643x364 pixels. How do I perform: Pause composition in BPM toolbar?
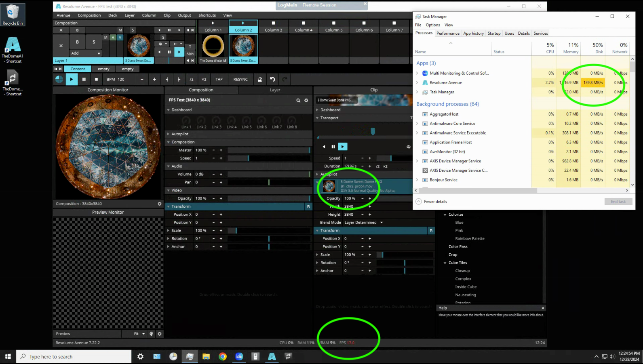[x=84, y=79]
